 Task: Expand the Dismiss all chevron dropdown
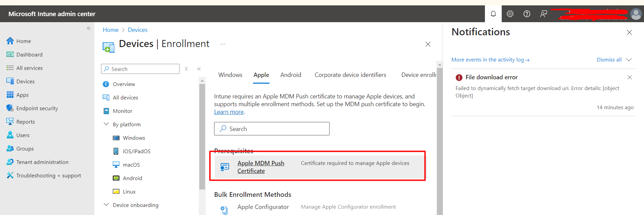tap(629, 59)
